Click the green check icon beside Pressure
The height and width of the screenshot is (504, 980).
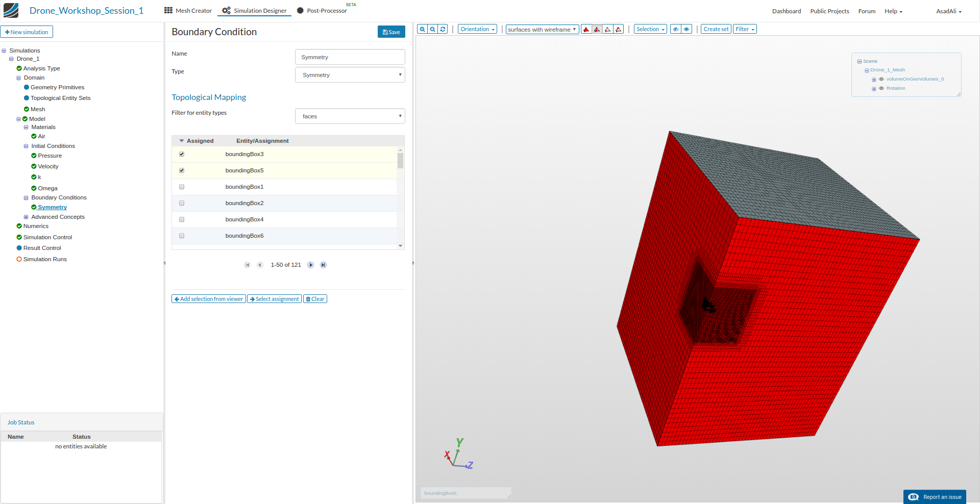pyautogui.click(x=34, y=156)
